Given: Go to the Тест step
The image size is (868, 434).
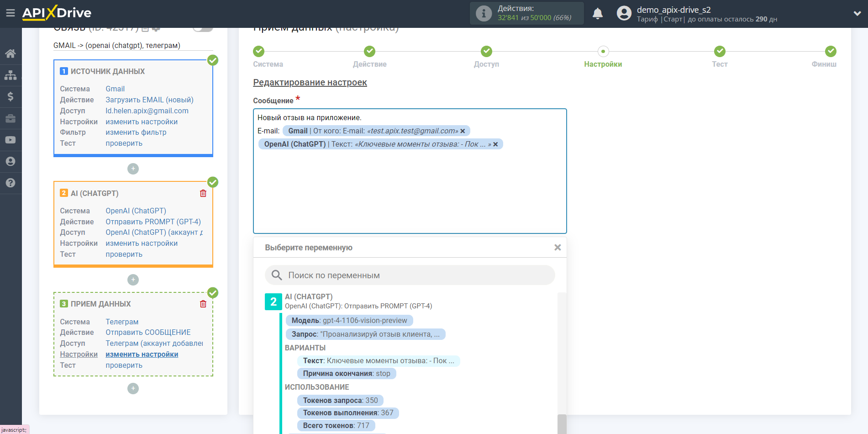Looking at the screenshot, I should coord(720,51).
